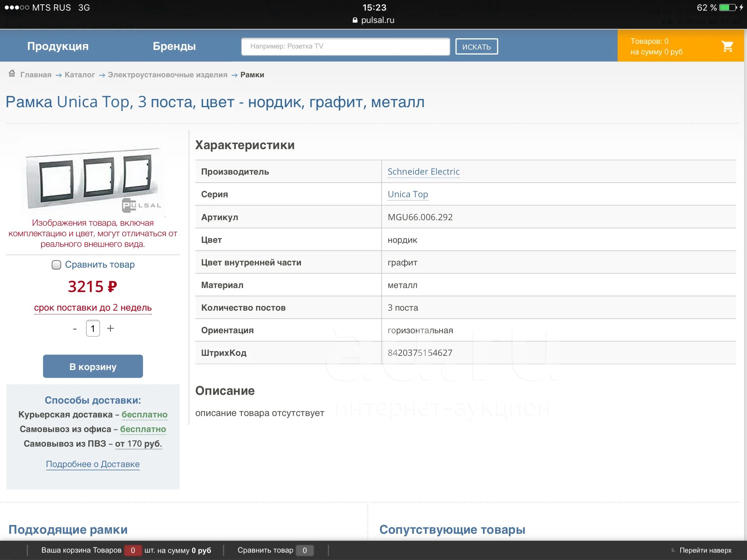Check the 'Сравнить товар' checkbox
The height and width of the screenshot is (560, 747).
(56, 265)
